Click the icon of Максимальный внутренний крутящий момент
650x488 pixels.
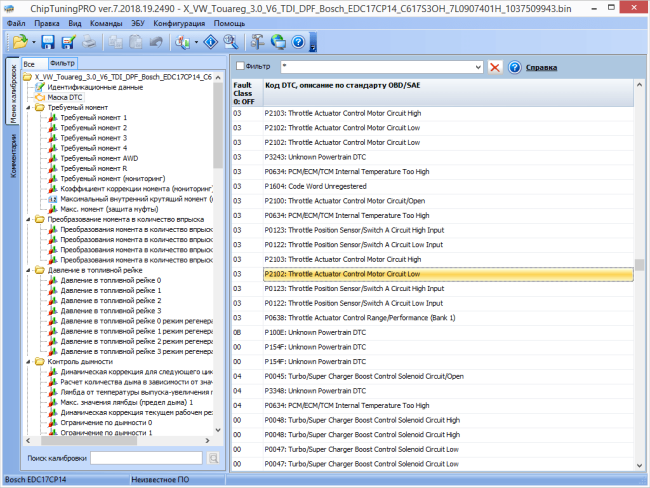coord(53,199)
